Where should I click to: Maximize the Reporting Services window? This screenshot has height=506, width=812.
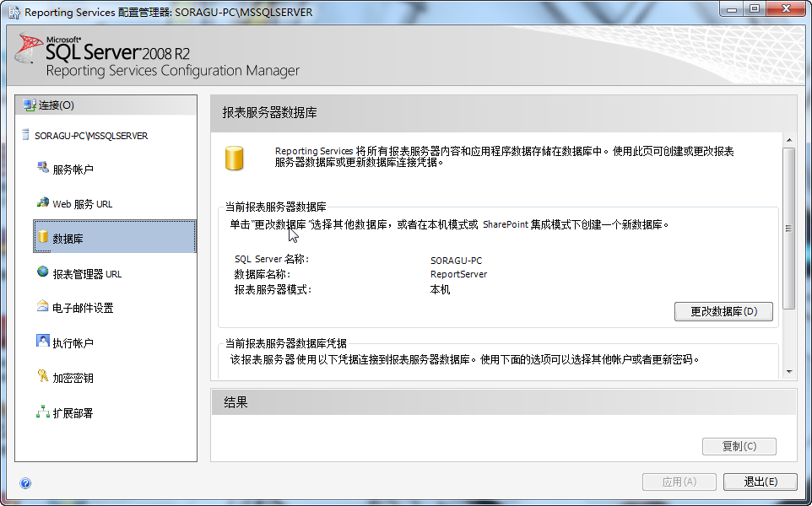(755, 8)
